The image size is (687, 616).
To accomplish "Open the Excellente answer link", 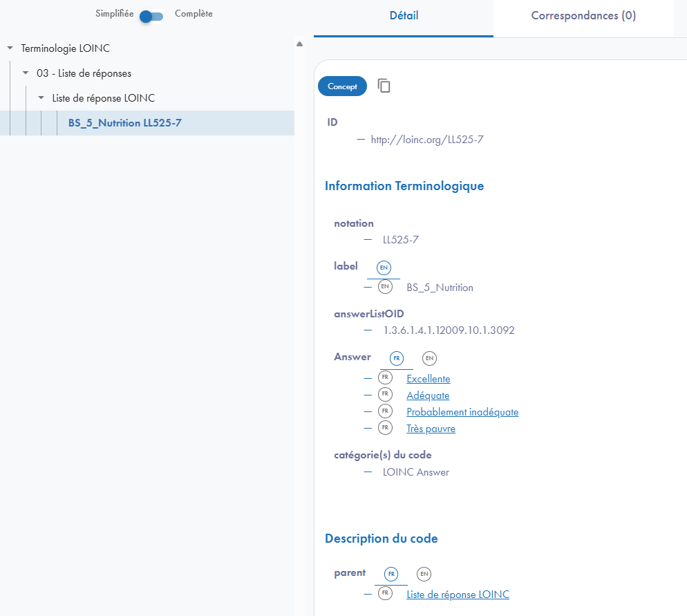I will [428, 379].
